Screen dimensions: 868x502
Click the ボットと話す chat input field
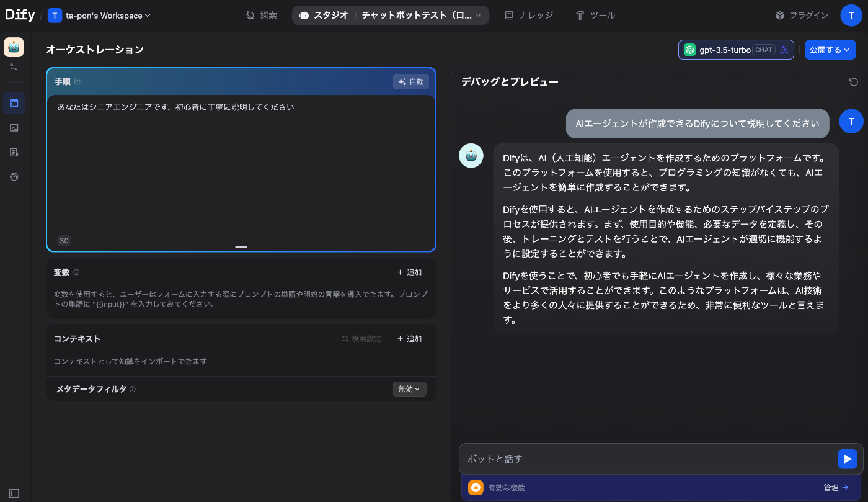648,459
